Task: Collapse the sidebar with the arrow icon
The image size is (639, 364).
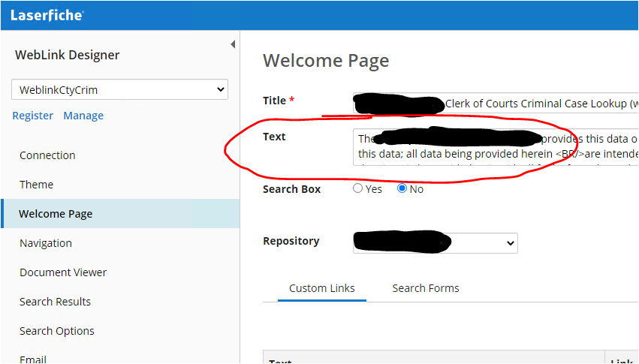Action: click(233, 45)
